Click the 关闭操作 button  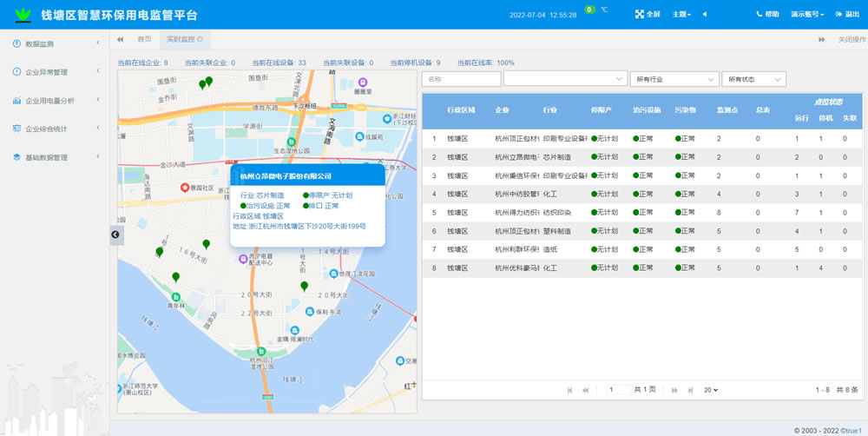tap(851, 39)
